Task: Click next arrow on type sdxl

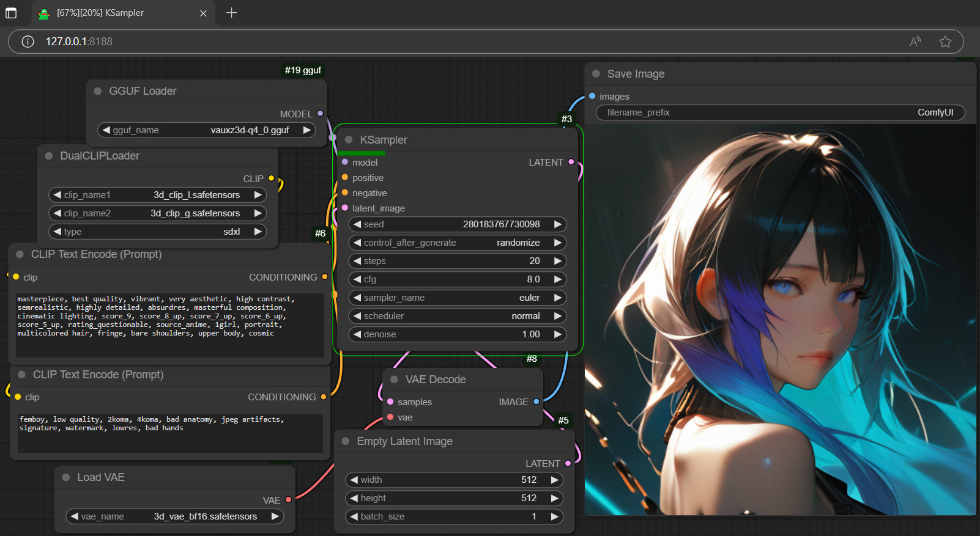Action: [258, 232]
